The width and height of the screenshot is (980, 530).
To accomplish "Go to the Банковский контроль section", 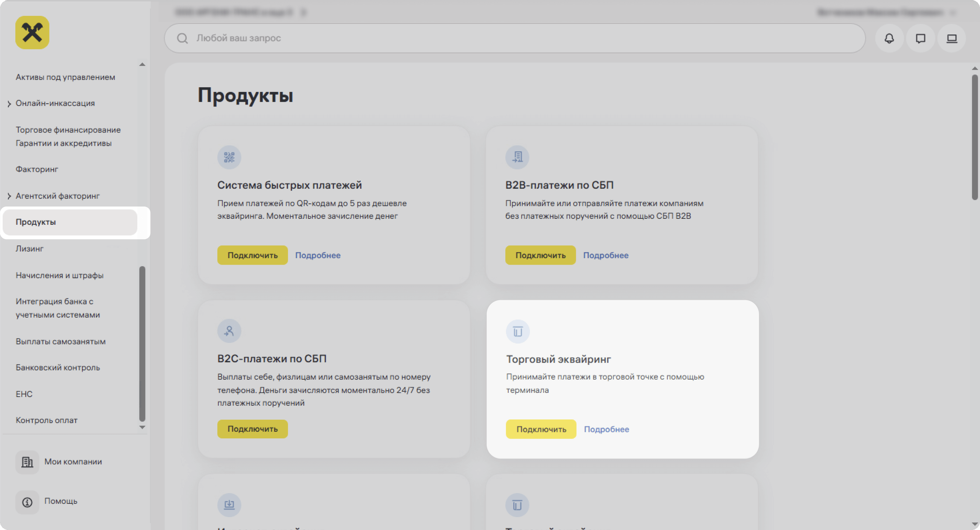I will tap(57, 367).
